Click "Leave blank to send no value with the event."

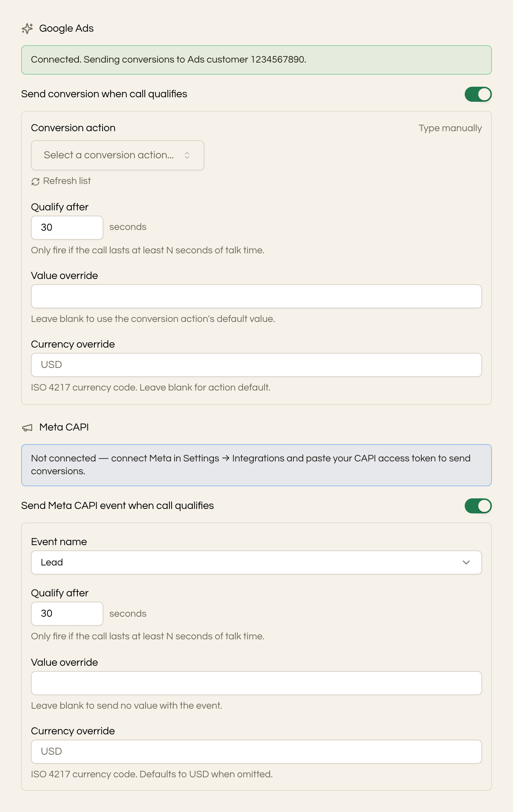click(126, 706)
